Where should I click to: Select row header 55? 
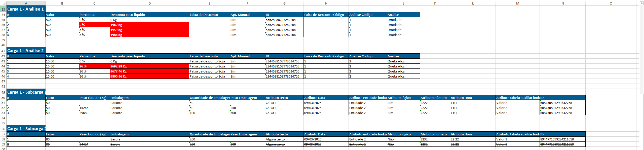(x=3, y=123)
